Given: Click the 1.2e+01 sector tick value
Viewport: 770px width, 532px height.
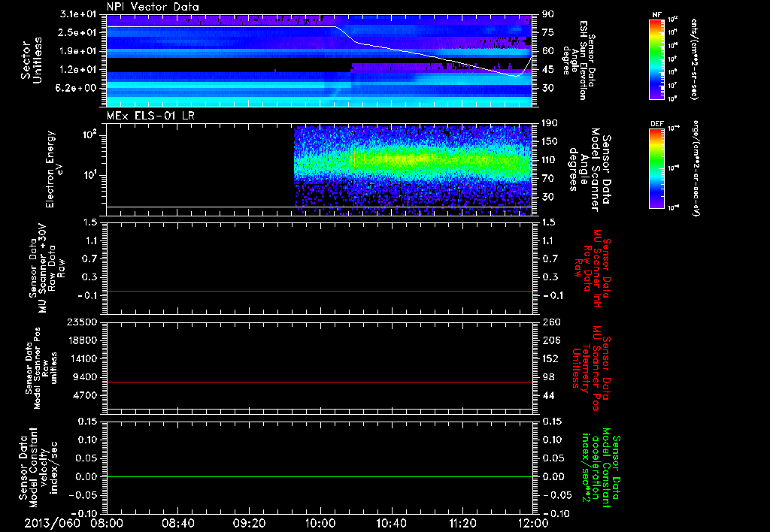Looking at the screenshot, I should point(77,70).
